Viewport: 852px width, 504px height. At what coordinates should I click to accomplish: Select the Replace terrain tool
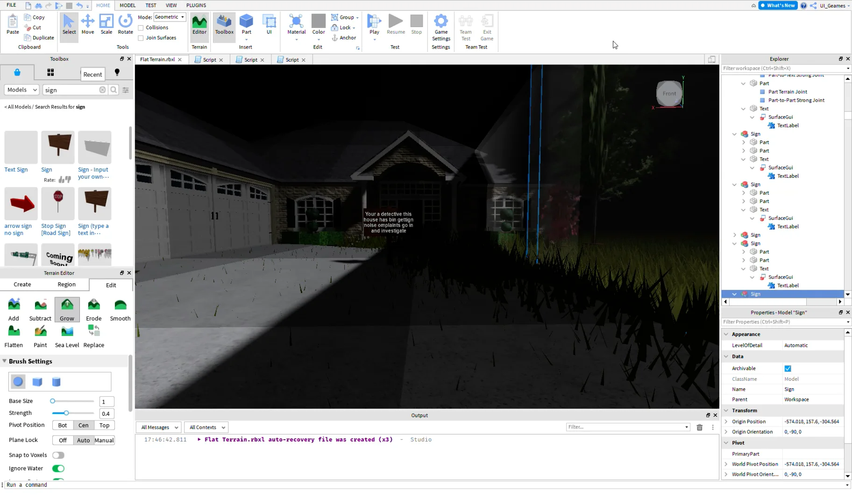pyautogui.click(x=94, y=336)
